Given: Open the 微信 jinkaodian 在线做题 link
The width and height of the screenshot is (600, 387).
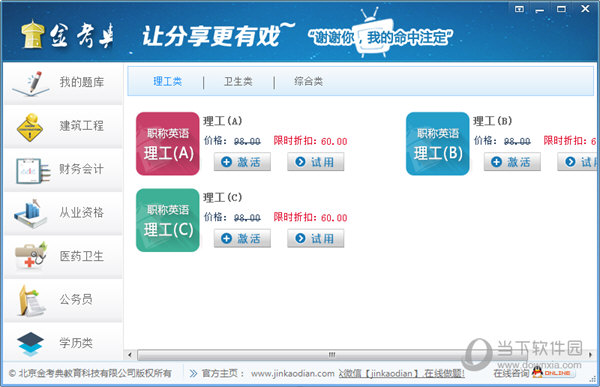Looking at the screenshot, I should click(402, 373).
